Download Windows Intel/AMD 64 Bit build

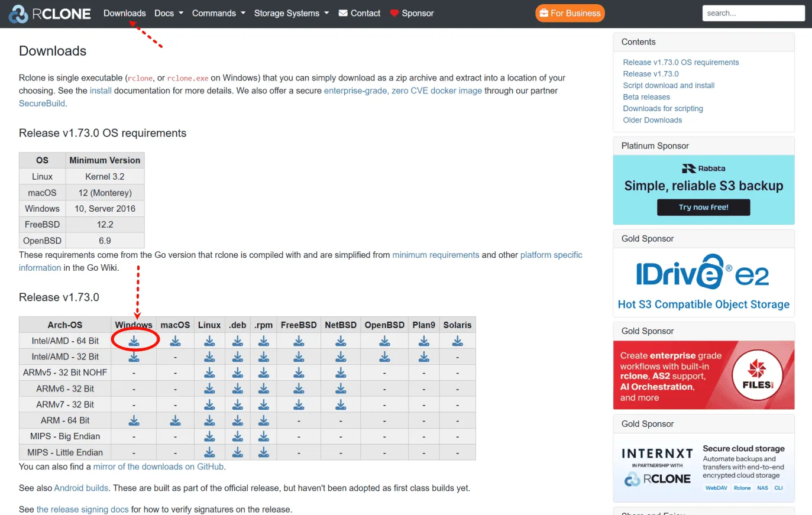click(x=134, y=341)
